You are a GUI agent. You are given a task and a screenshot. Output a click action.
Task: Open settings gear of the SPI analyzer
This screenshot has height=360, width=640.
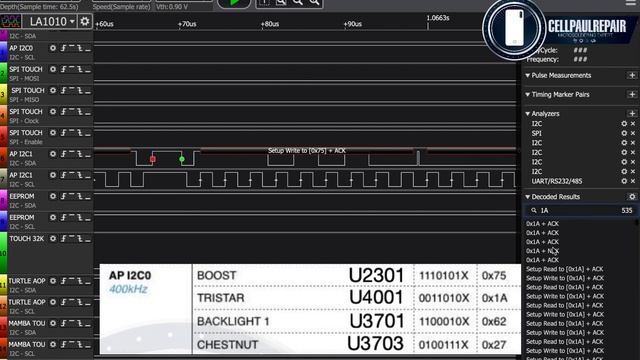[x=624, y=133]
